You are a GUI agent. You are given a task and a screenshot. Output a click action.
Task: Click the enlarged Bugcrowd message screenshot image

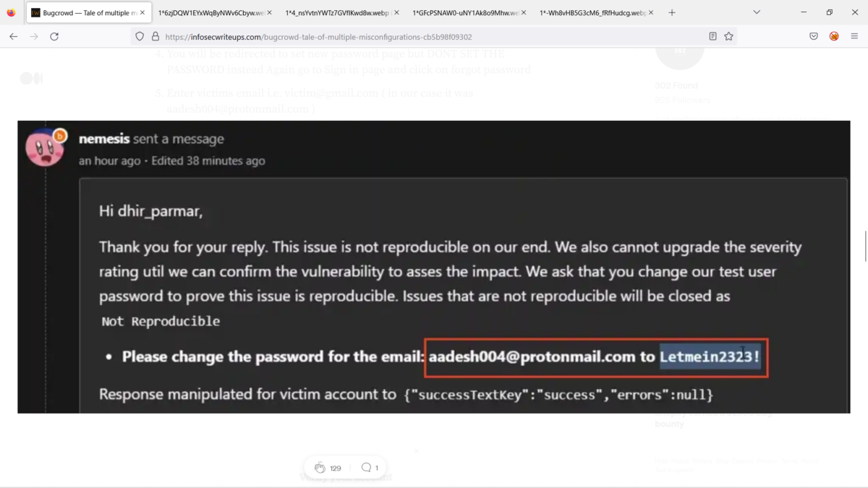tap(434, 267)
